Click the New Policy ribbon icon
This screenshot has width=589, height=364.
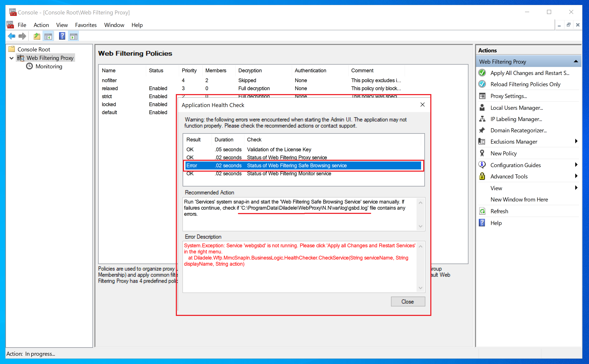pyautogui.click(x=482, y=153)
